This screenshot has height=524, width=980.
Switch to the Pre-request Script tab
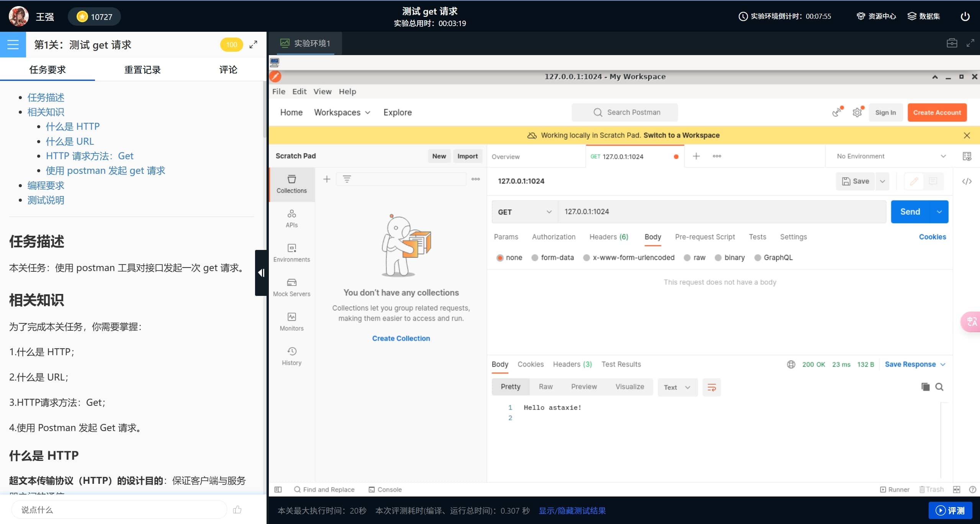click(705, 237)
